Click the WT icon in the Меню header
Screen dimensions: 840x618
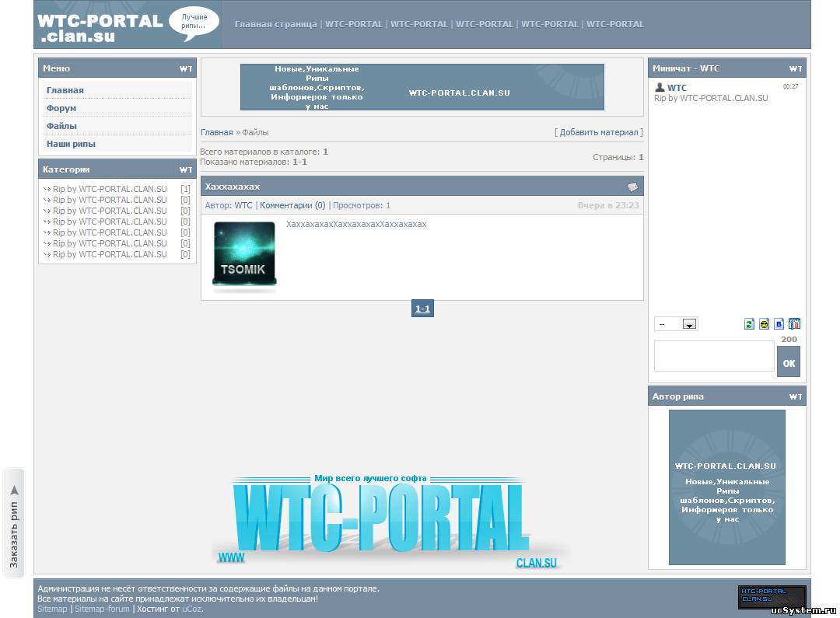(186, 68)
